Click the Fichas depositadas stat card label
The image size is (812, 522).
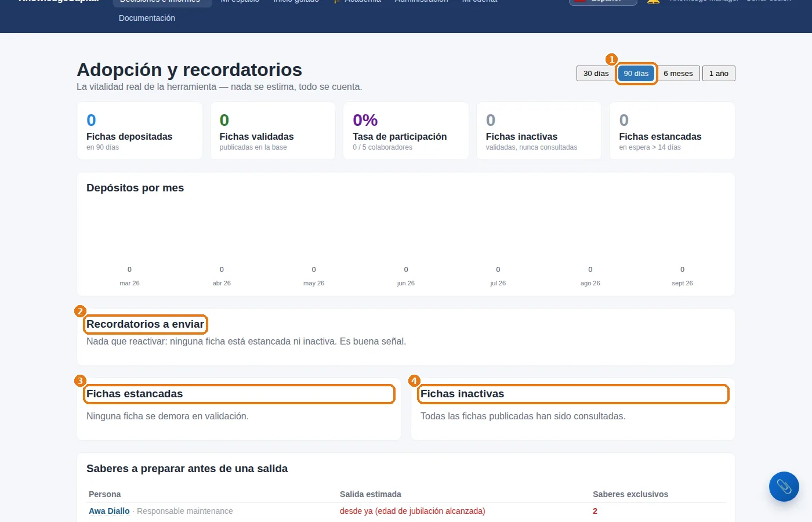(129, 136)
